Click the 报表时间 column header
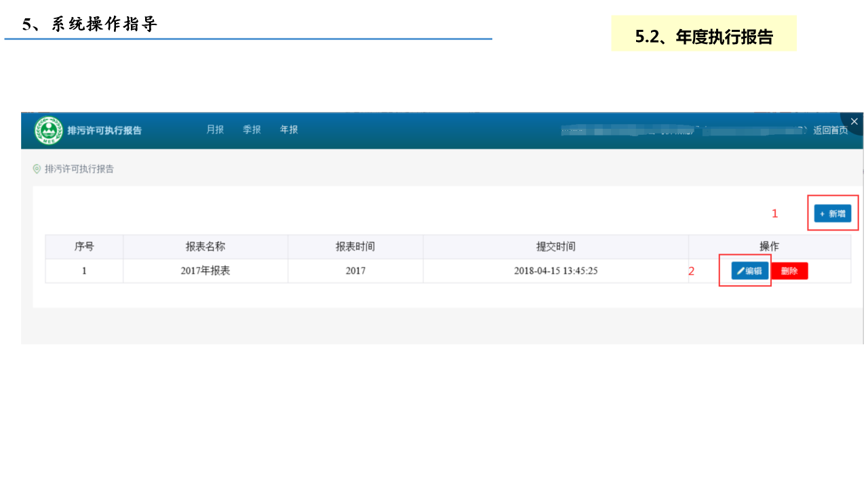This screenshot has width=868, height=488. click(x=355, y=247)
